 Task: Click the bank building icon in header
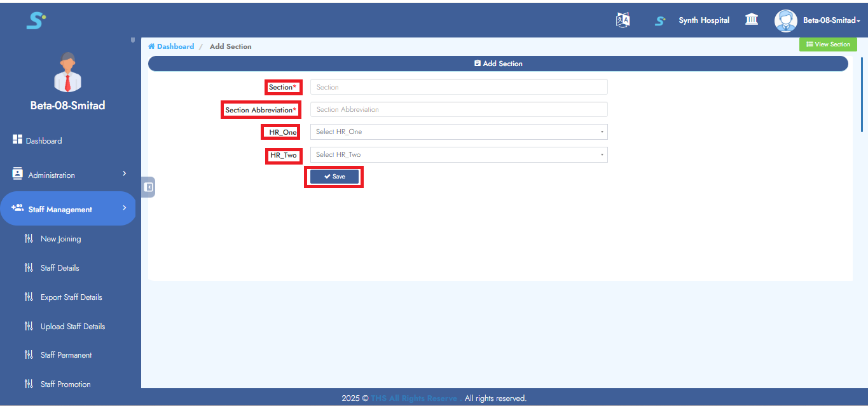[x=752, y=20]
